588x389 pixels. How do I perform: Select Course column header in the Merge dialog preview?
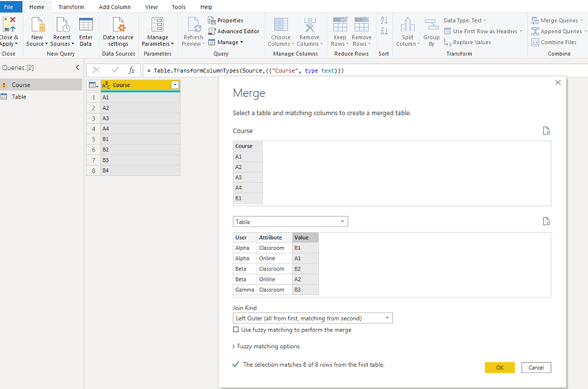(x=248, y=146)
